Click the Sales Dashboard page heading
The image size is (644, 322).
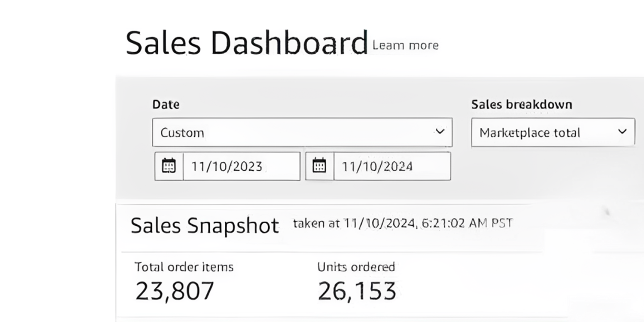[x=247, y=43]
